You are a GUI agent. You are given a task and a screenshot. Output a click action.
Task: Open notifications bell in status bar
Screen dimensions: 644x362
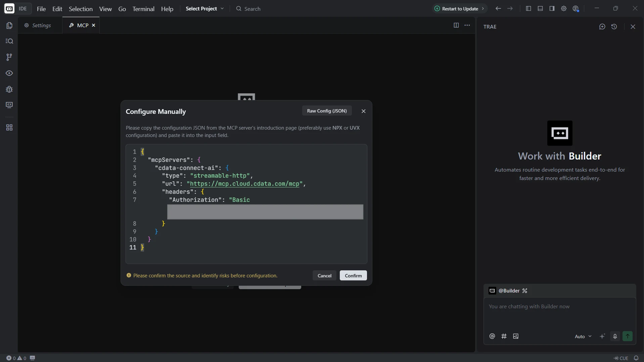coord(636,358)
